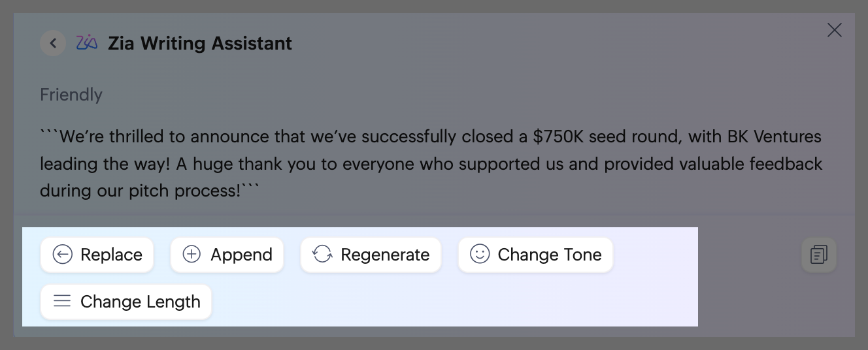868x350 pixels.
Task: Click the smiley face Change Tone icon
Action: click(x=480, y=255)
